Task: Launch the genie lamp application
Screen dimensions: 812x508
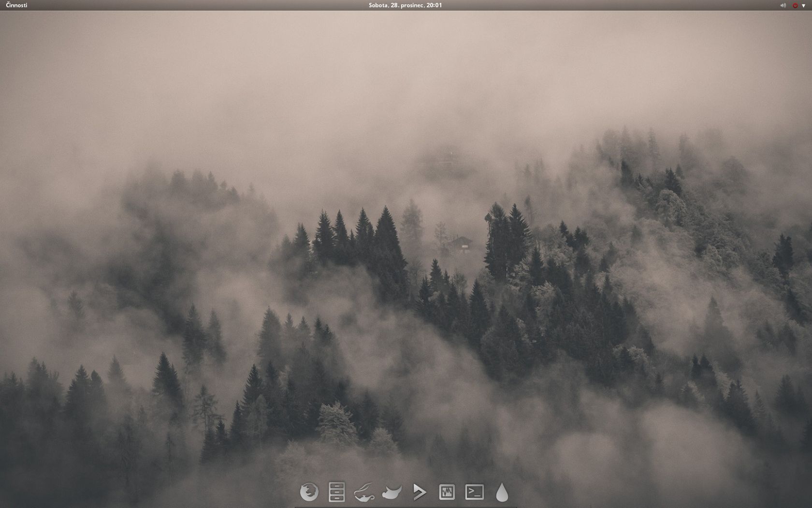Action: pyautogui.click(x=364, y=492)
